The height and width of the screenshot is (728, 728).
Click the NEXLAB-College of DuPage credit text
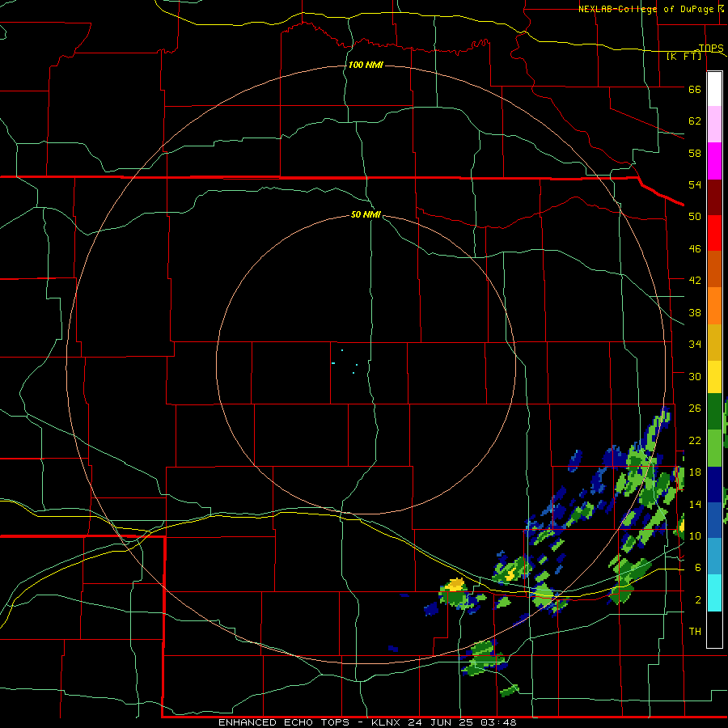point(645,9)
